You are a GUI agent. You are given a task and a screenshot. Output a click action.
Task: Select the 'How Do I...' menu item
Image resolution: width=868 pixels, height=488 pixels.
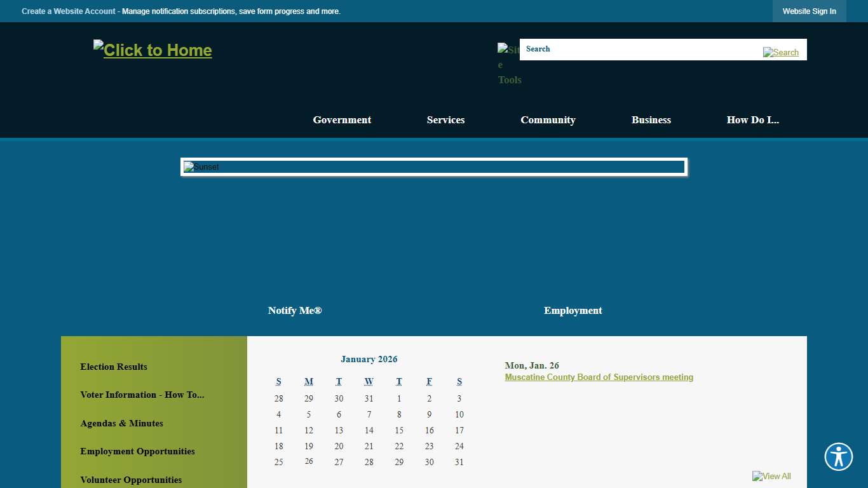752,119
